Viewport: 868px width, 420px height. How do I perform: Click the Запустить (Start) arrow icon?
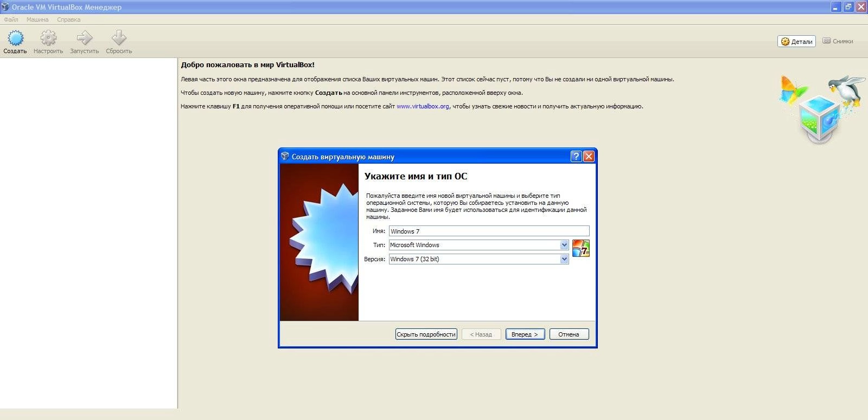click(85, 38)
